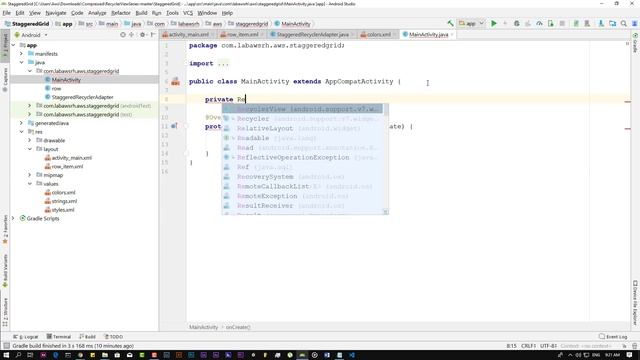This screenshot has height=360, width=640.
Task: Choose RelativeLayout from autocomplete list
Action: [x=302, y=129]
